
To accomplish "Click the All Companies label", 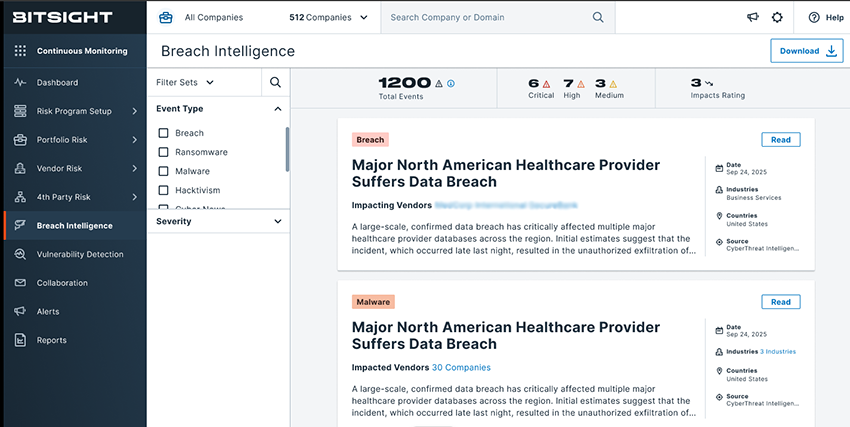I will (214, 17).
